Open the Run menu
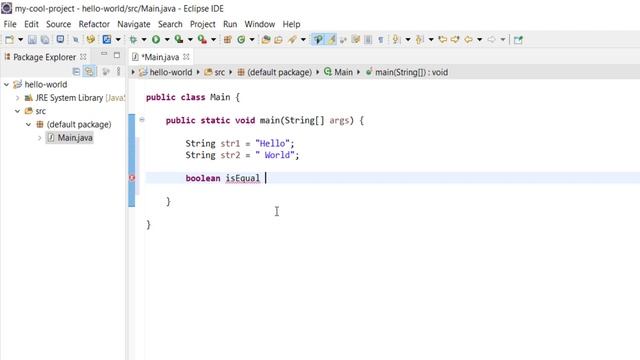Image resolution: width=640 pixels, height=360 pixels. coord(230,24)
